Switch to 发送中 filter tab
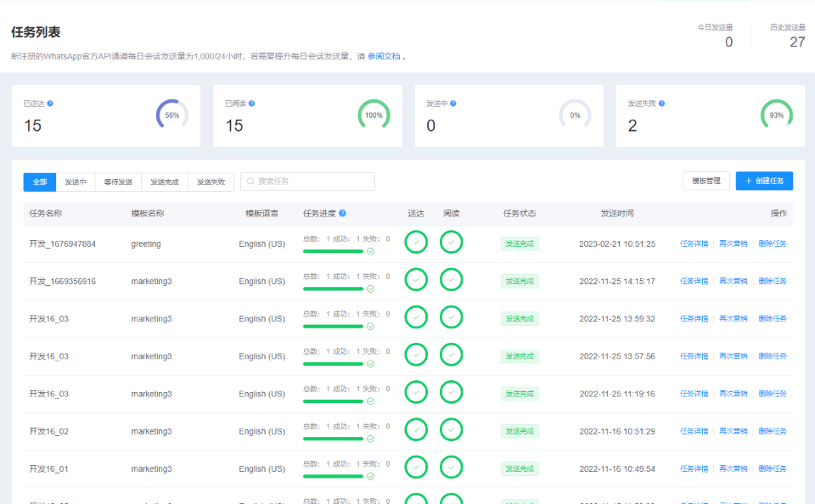 76,182
